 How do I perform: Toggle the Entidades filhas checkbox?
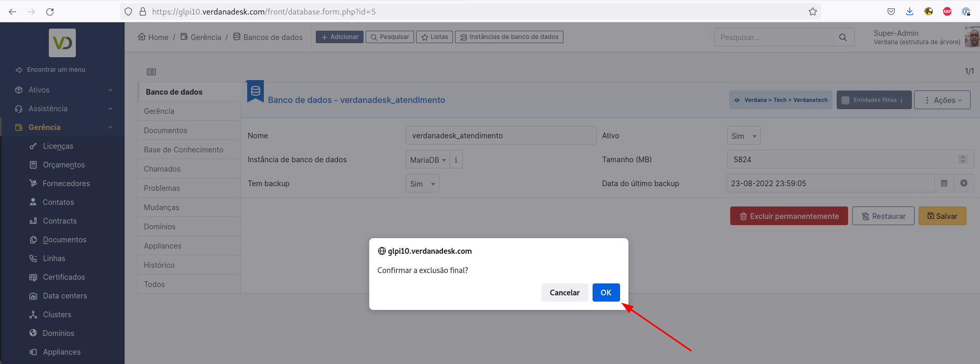click(x=845, y=100)
